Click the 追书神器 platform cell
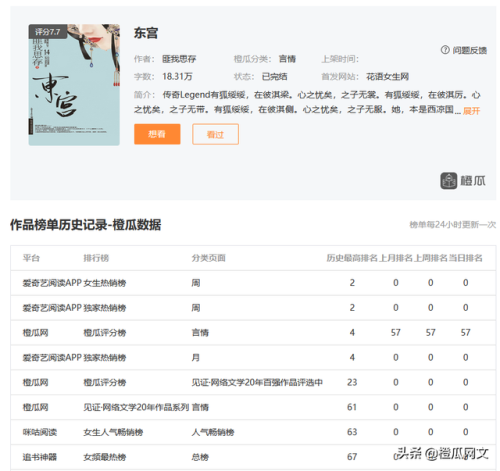This screenshot has height=471, width=500. (40, 457)
